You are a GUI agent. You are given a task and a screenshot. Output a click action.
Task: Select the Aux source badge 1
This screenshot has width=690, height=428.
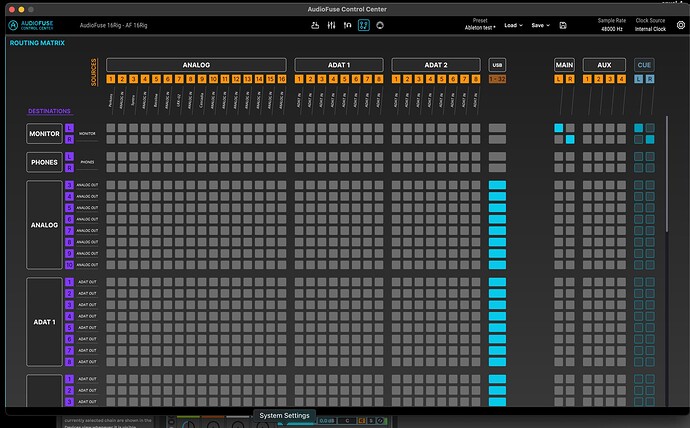(587, 79)
